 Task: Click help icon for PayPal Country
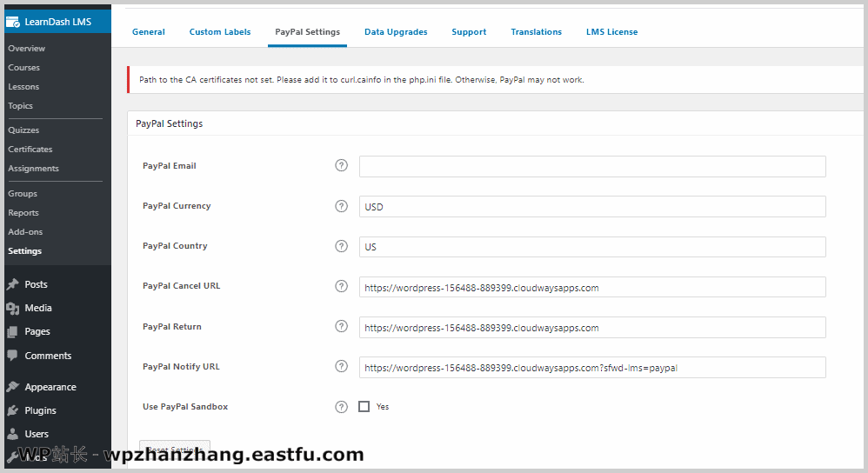pyautogui.click(x=342, y=246)
